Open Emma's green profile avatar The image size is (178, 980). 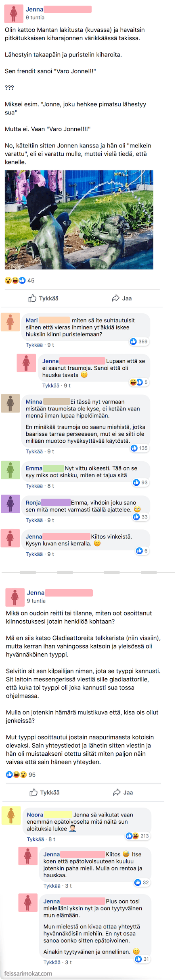10,470
